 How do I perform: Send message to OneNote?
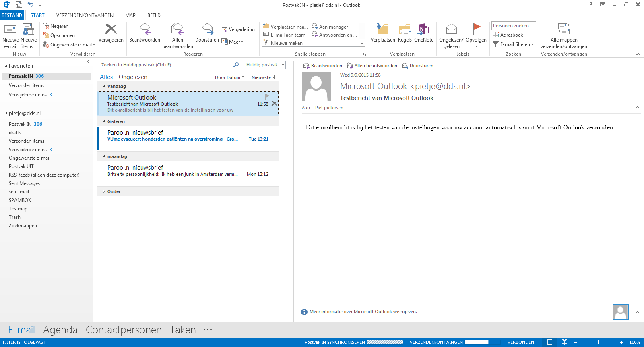[424, 33]
